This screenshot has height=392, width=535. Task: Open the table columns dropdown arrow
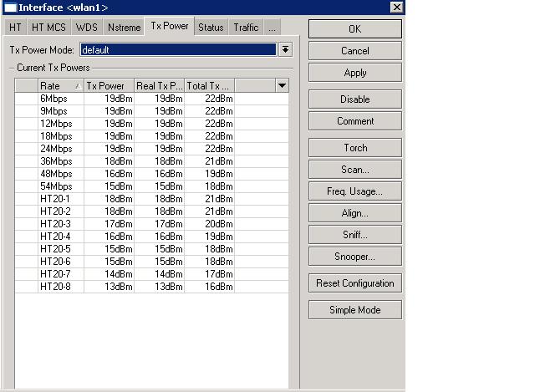pos(282,85)
